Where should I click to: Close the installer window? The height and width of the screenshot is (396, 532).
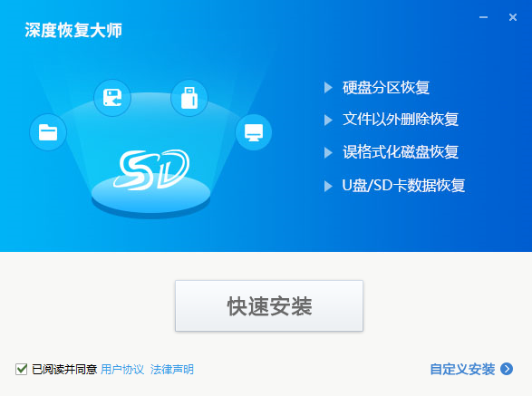(x=513, y=17)
